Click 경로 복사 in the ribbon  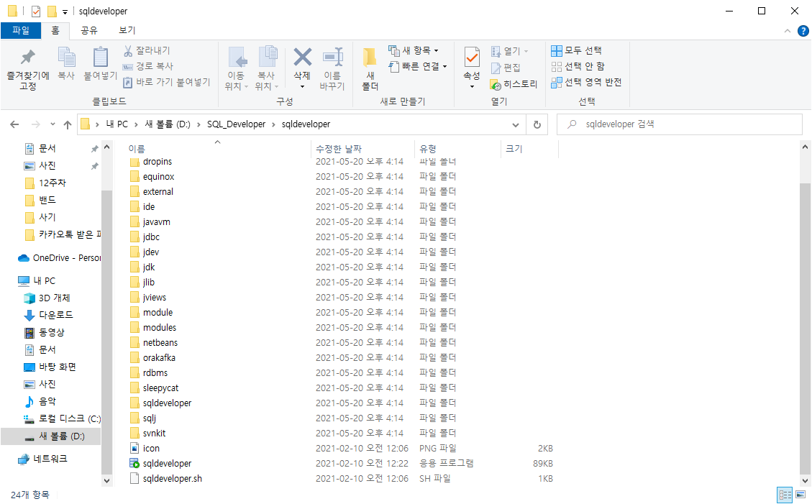[147, 66]
